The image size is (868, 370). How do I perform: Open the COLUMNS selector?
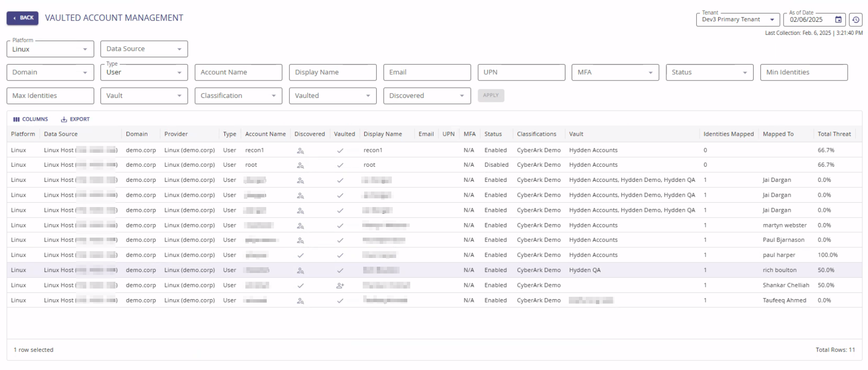click(x=31, y=119)
